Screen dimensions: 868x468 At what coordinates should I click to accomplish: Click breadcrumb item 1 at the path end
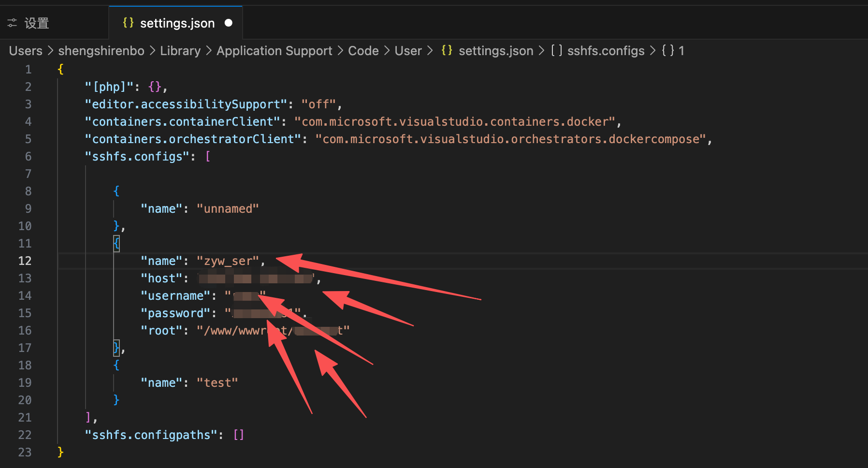681,51
